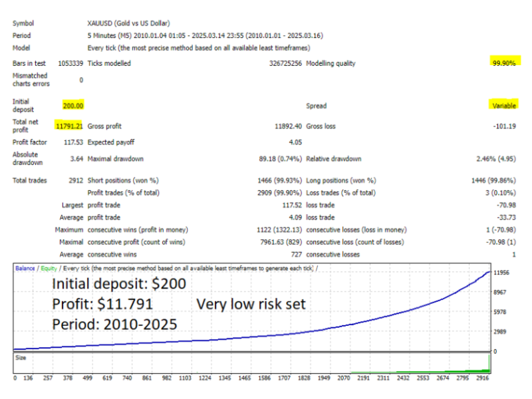Click the 1465 tick on the trade-number axis
The height and width of the screenshot is (399, 532).
click(x=244, y=377)
